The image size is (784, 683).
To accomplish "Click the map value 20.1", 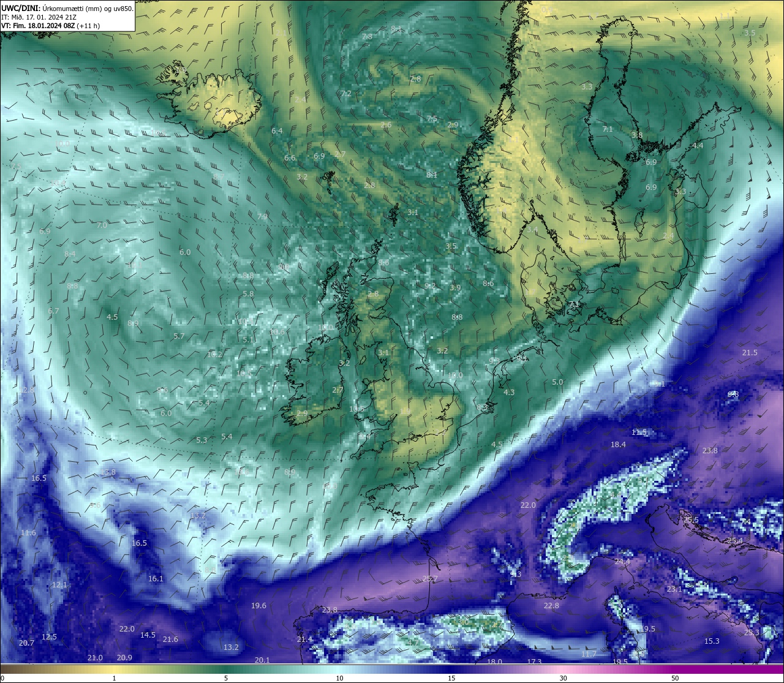I will 262,660.
